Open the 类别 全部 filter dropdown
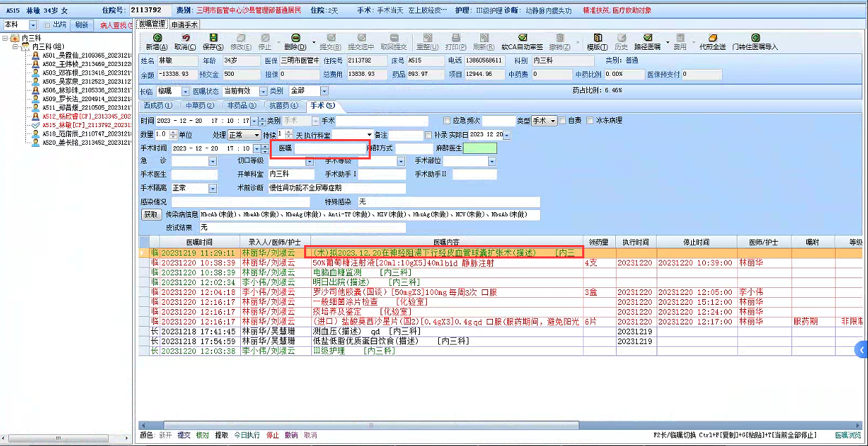 pyautogui.click(x=324, y=91)
